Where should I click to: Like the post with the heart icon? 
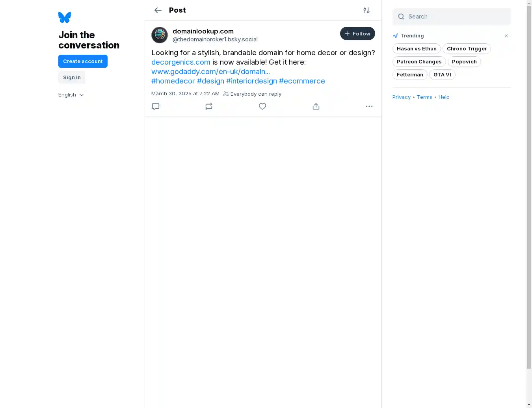pos(262,106)
